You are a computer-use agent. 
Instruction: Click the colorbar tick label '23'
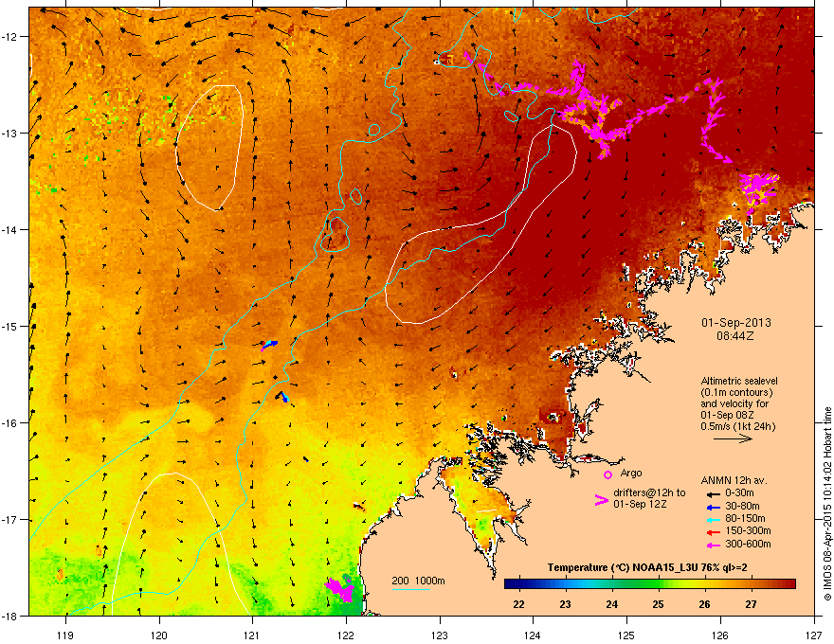(565, 604)
